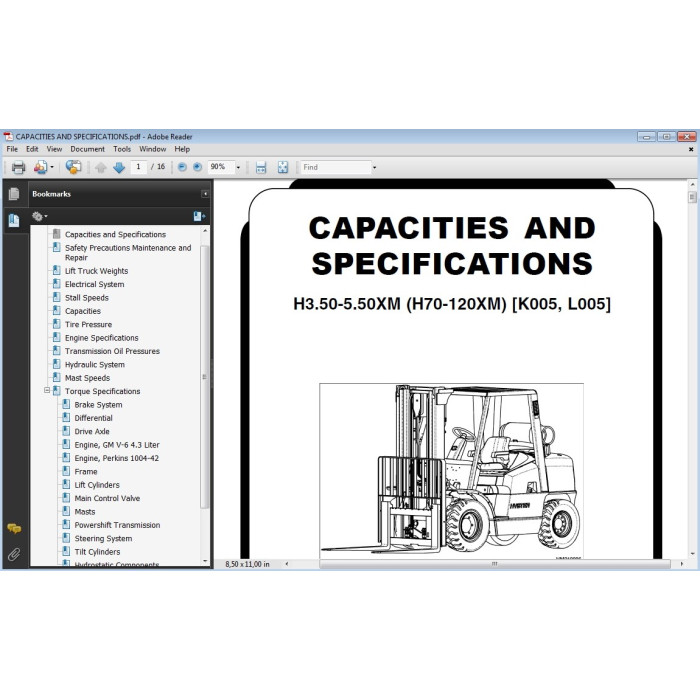Click the collaborate people icon
Viewport: 700px width, 700px height.
(40, 167)
